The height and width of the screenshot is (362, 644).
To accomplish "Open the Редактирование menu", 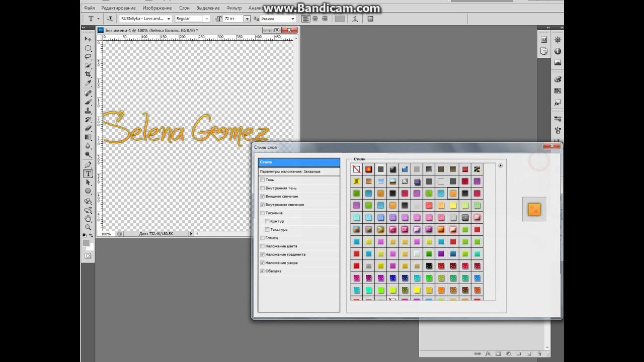I will (x=118, y=8).
